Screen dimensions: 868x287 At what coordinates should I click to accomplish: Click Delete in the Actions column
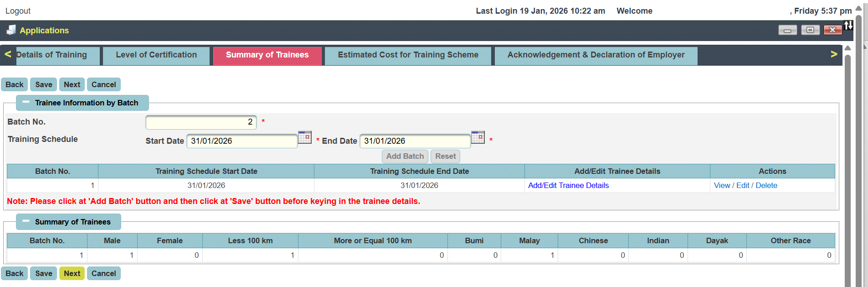click(x=766, y=185)
